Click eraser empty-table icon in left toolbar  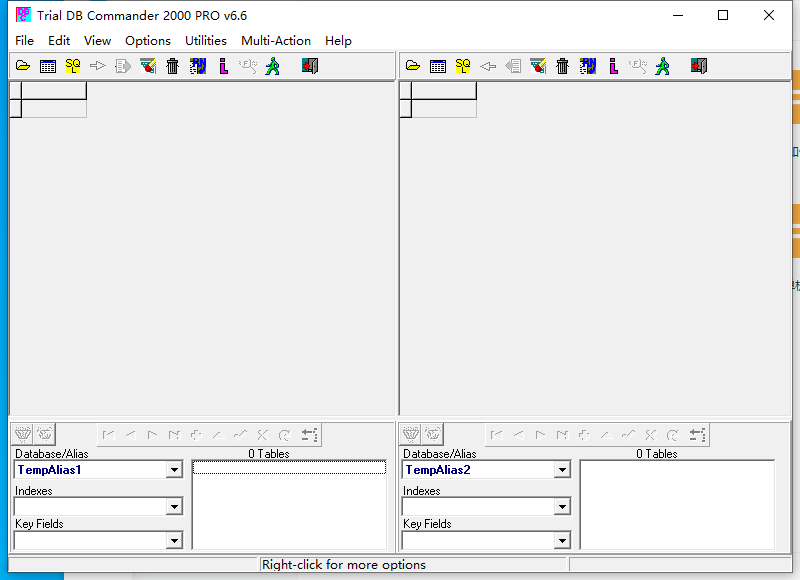click(x=148, y=66)
